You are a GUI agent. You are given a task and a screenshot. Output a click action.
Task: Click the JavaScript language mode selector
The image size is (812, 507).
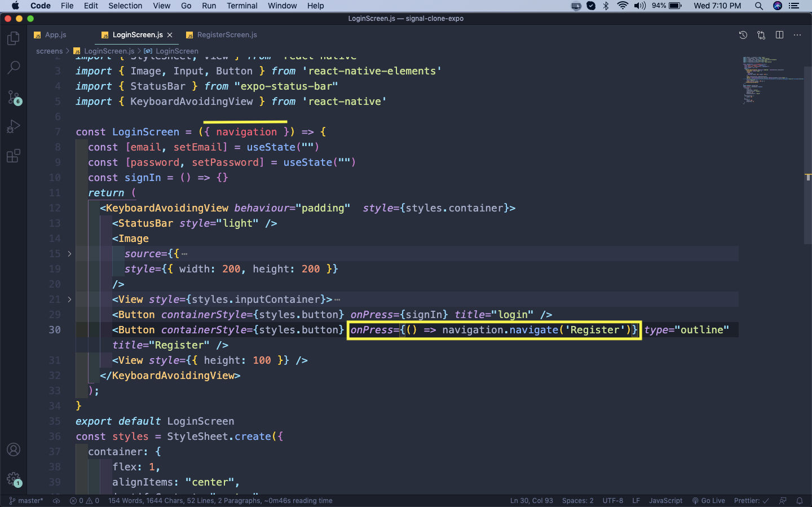tap(665, 501)
